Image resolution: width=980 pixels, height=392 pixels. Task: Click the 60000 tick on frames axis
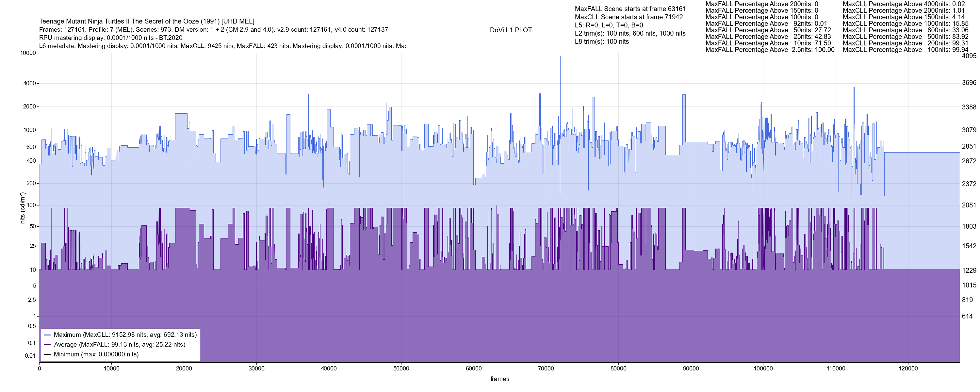click(x=474, y=368)
